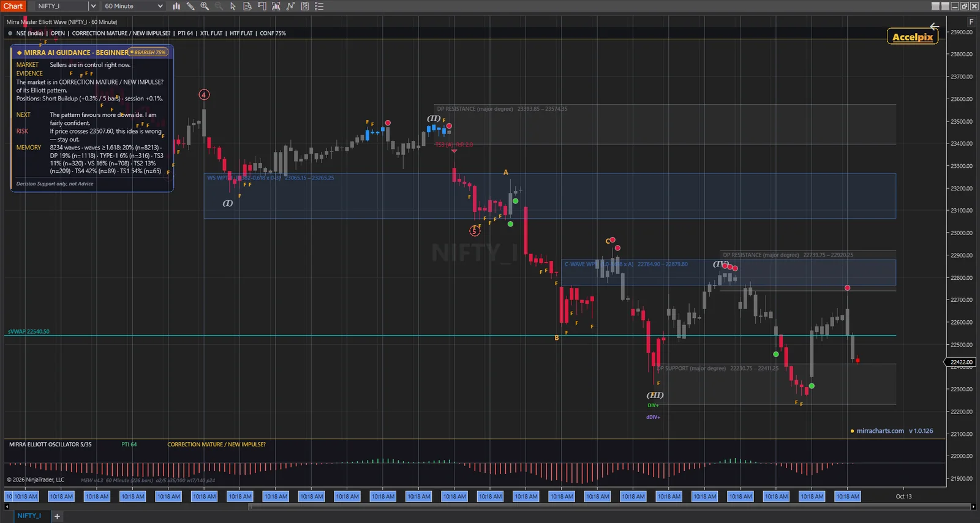Click the orange Chart title label

pos(13,6)
